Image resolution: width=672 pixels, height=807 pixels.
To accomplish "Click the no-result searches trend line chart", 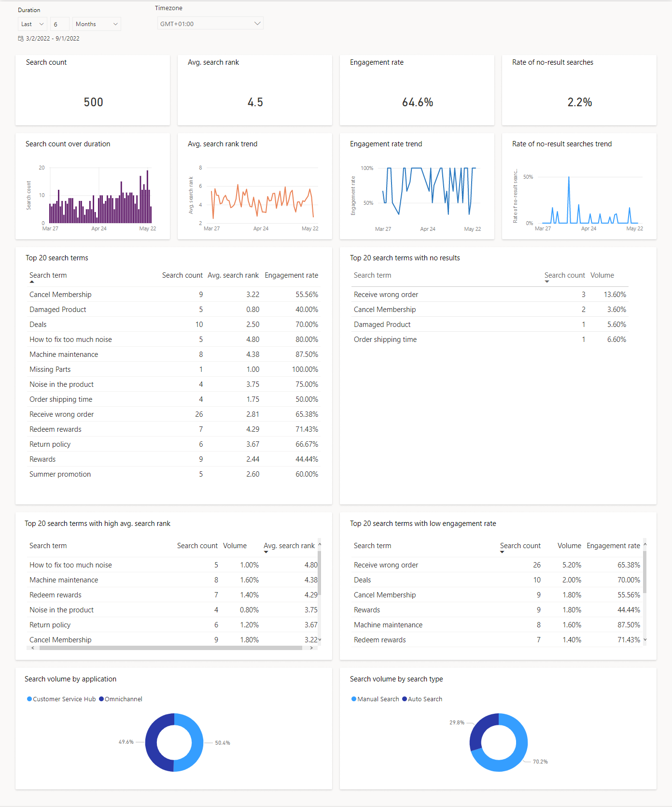I will click(590, 200).
